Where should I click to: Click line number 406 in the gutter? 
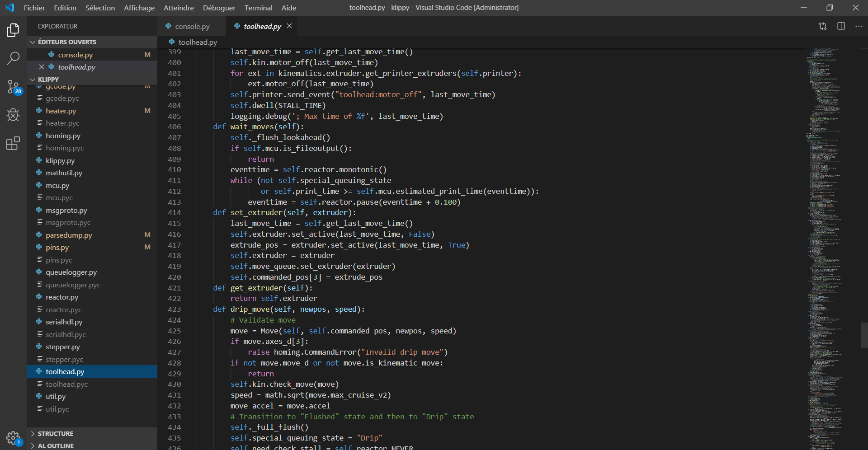tap(175, 127)
